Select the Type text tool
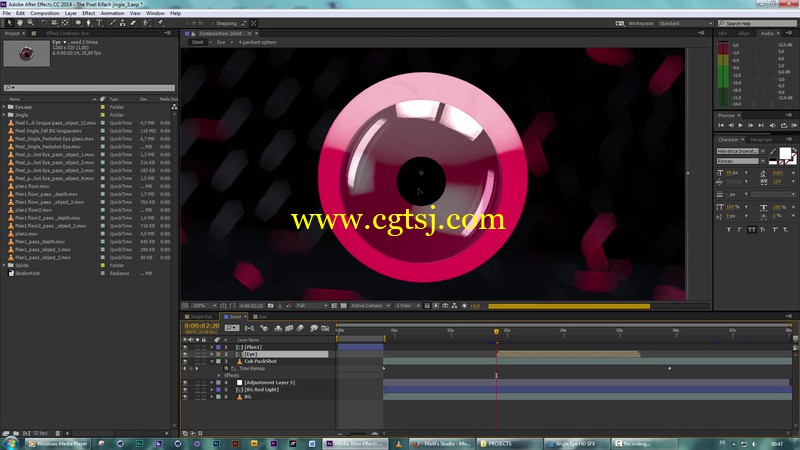Image resolution: width=800 pixels, height=450 pixels. click(99, 23)
